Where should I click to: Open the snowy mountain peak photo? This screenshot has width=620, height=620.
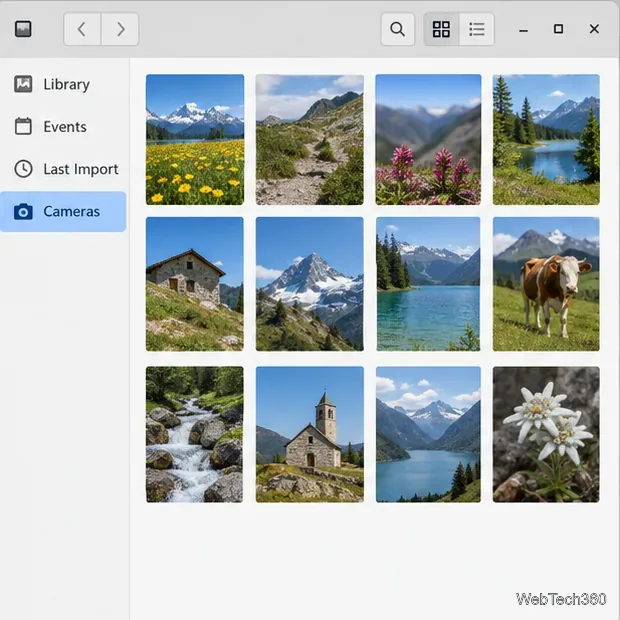click(310, 284)
